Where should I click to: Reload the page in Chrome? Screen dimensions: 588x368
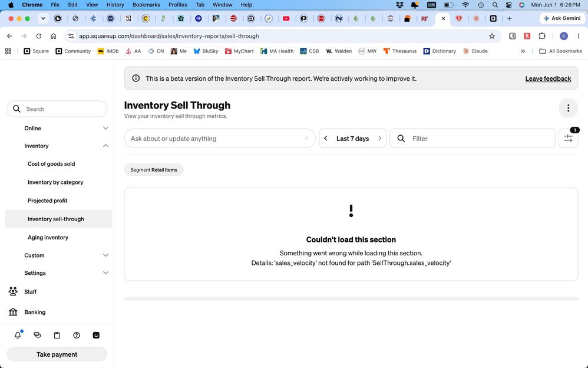[x=39, y=36]
